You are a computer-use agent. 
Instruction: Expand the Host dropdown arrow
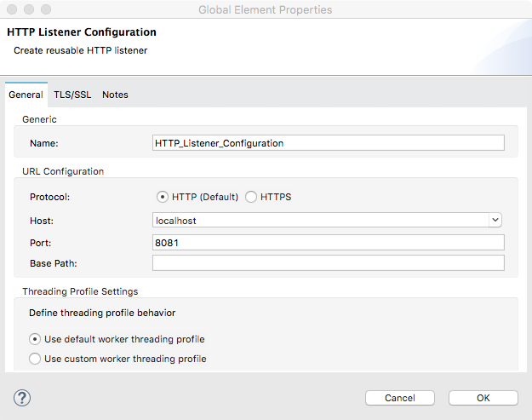point(495,220)
